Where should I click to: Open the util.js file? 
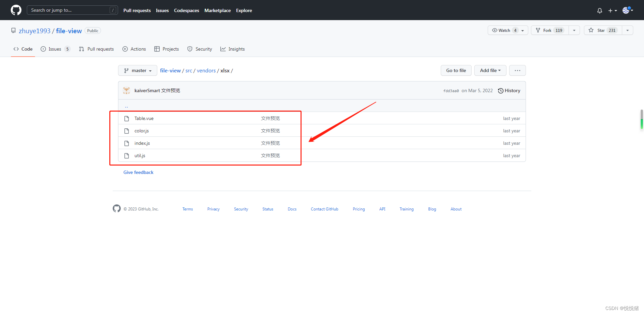pyautogui.click(x=140, y=155)
